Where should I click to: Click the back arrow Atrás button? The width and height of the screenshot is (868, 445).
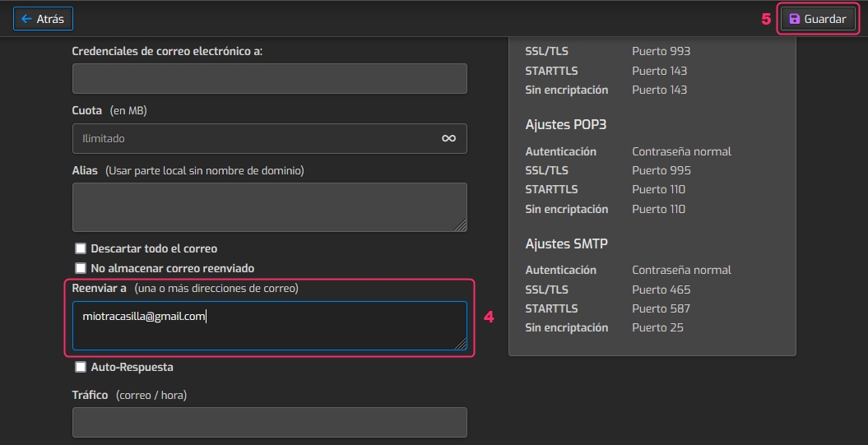(43, 18)
